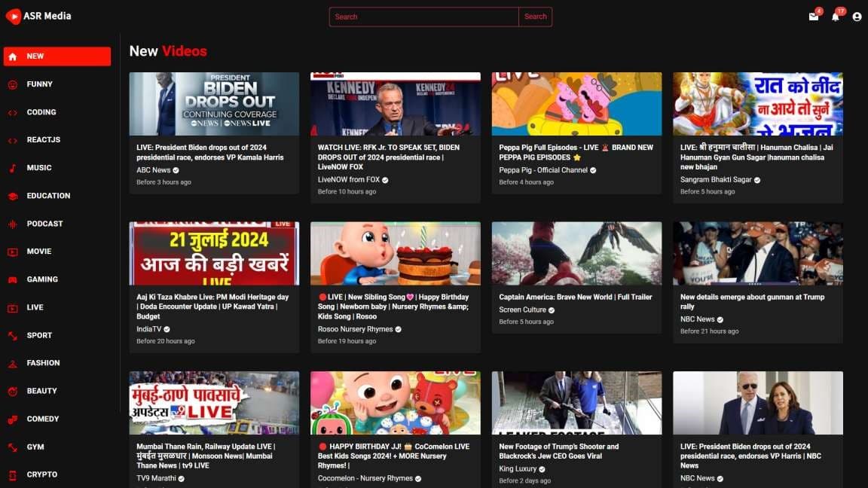Open the Hanuman Chalisa video thumbnail
This screenshot has width=868, height=488.
(x=758, y=104)
